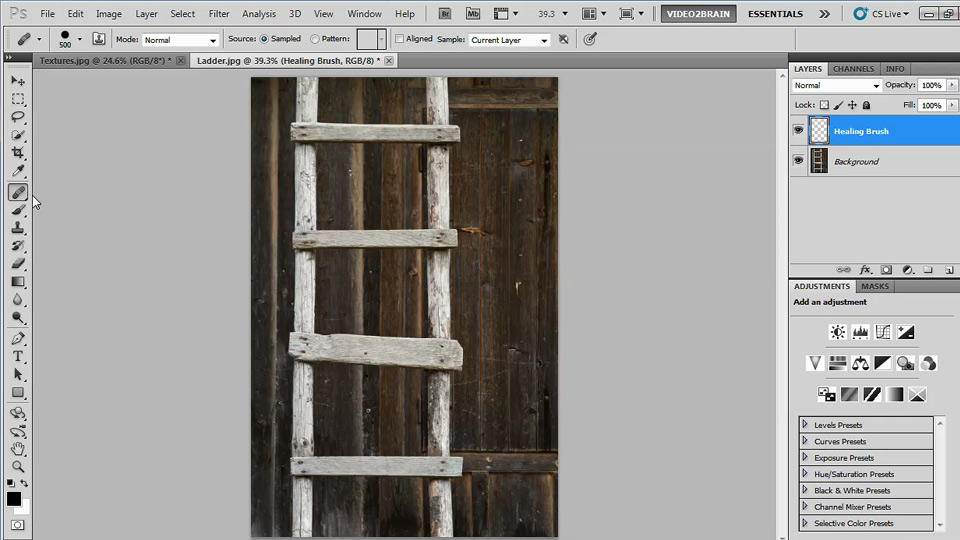Select the Eyedropper tool

click(x=18, y=170)
